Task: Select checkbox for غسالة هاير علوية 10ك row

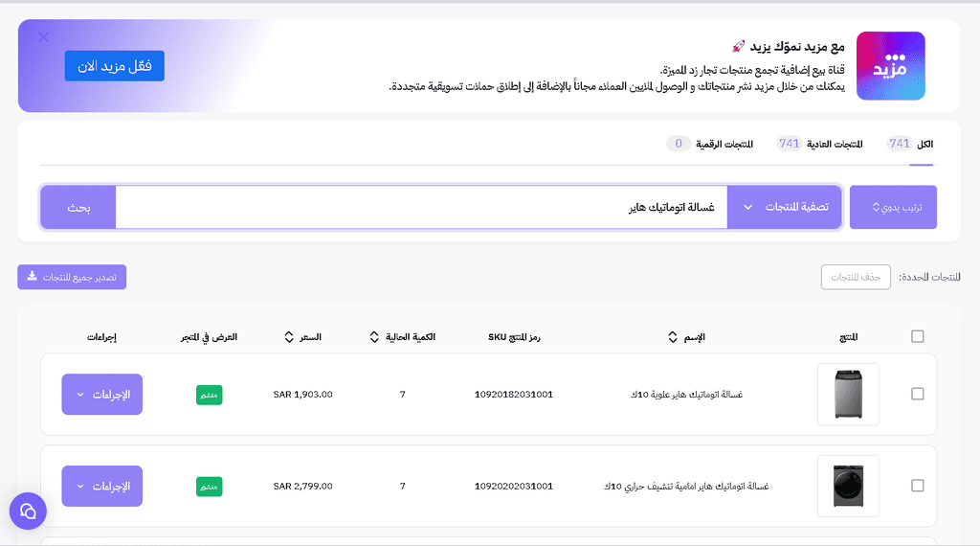Action: pos(918,394)
